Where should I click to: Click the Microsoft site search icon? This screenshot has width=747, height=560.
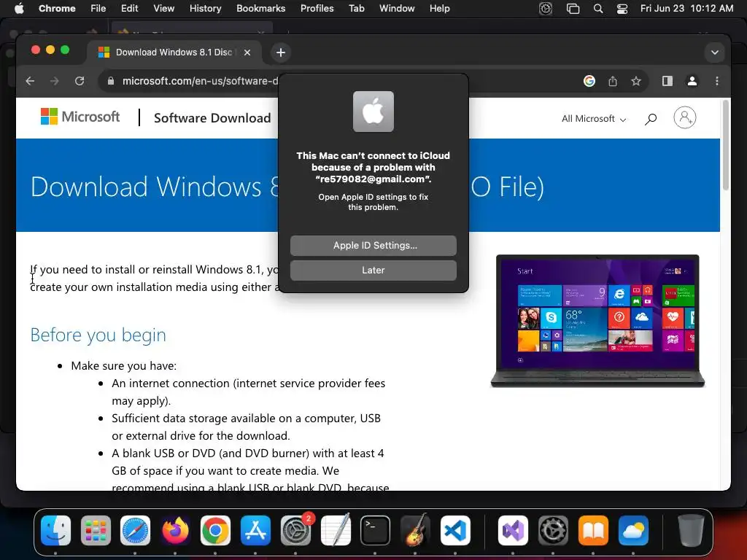tap(651, 119)
